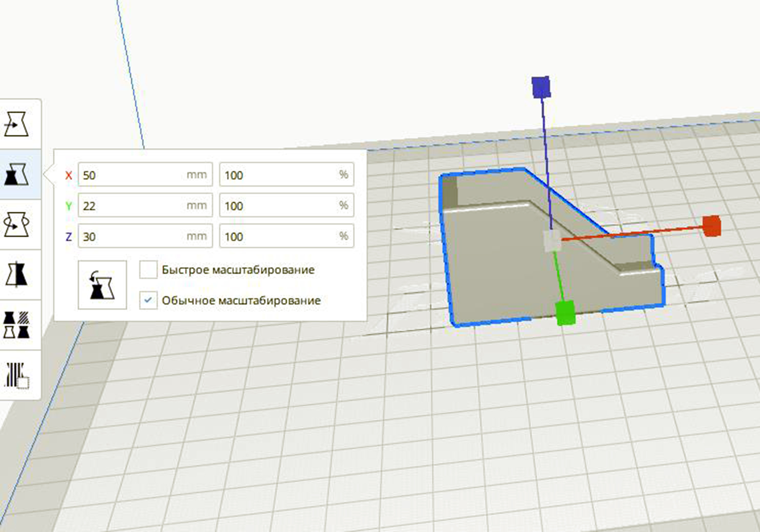Select the Move tool icon
The height and width of the screenshot is (532, 760).
click(x=16, y=124)
